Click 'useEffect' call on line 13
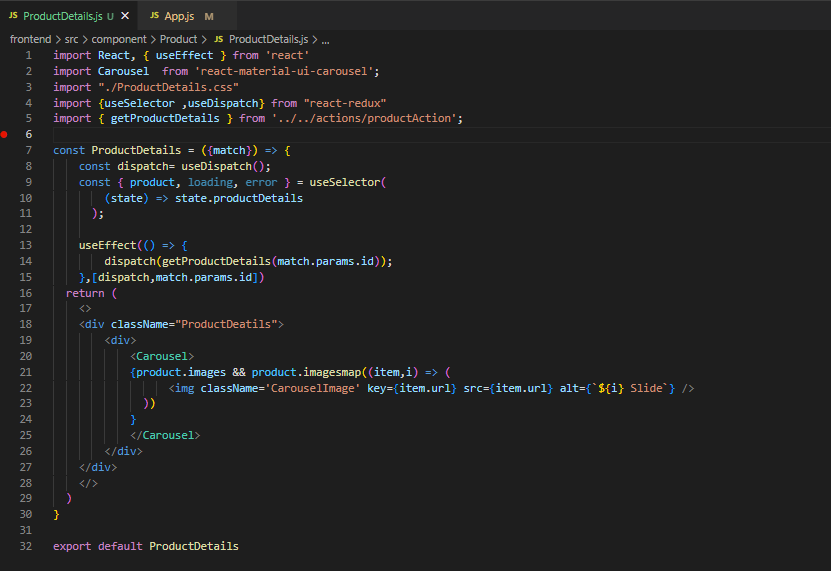Image resolution: width=831 pixels, height=571 pixels. pyautogui.click(x=108, y=245)
